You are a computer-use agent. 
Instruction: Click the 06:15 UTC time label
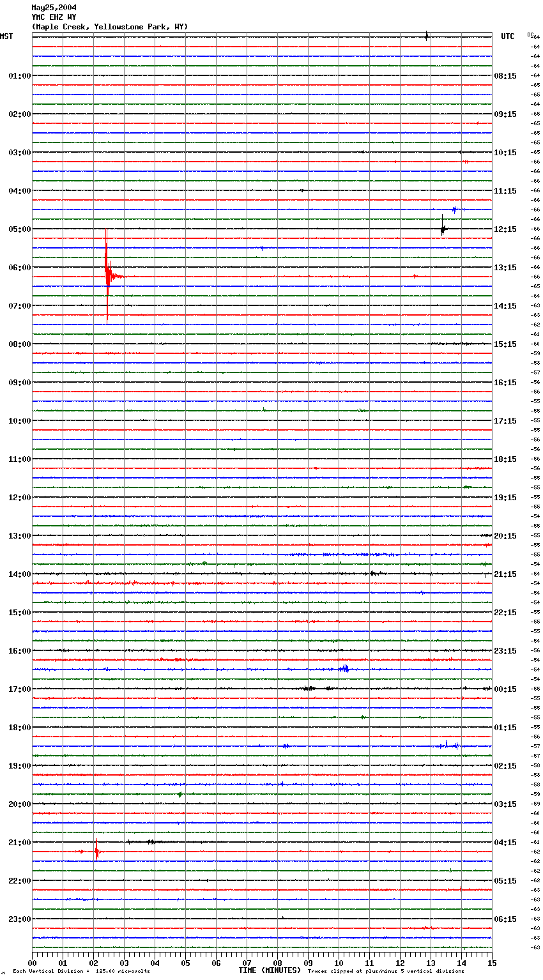click(x=505, y=919)
